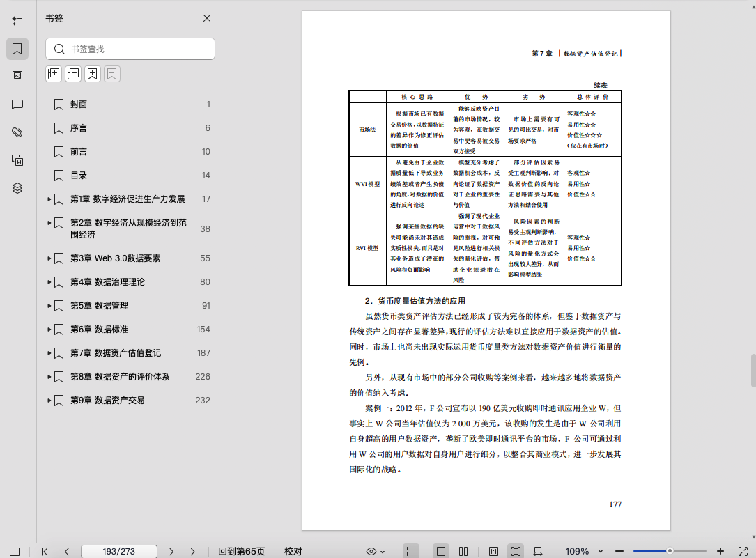Expand 第2章 数字经济从规模经济到范围经济 bookmark
Screen dimensions: 756x558
pos(49,223)
